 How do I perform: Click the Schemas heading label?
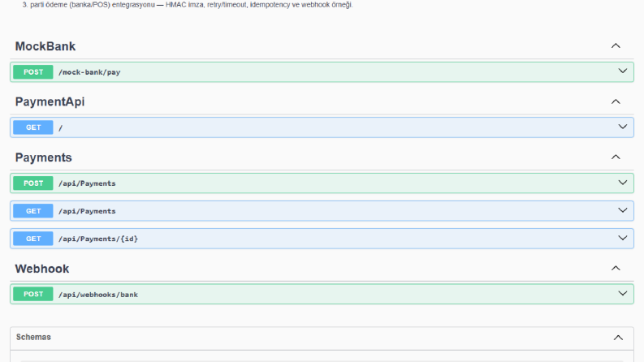[33, 337]
